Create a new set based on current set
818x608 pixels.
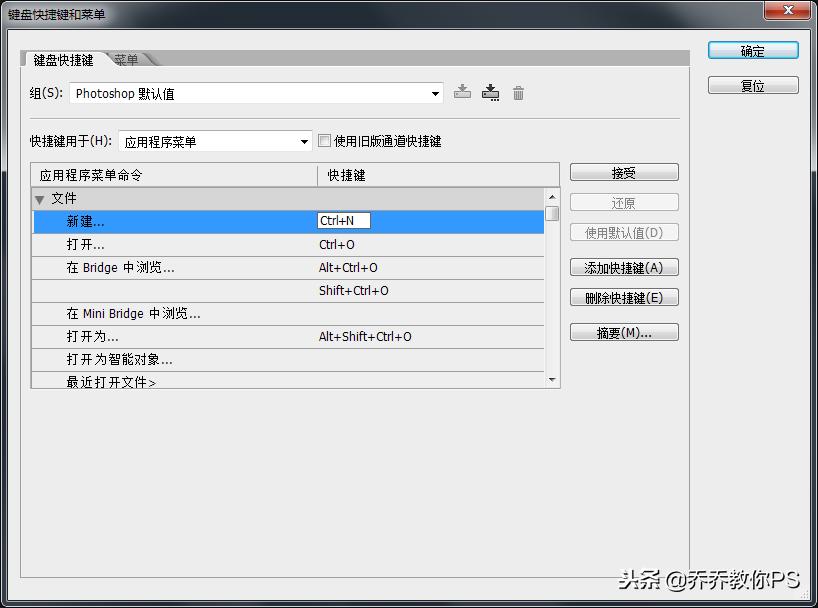pos(491,92)
